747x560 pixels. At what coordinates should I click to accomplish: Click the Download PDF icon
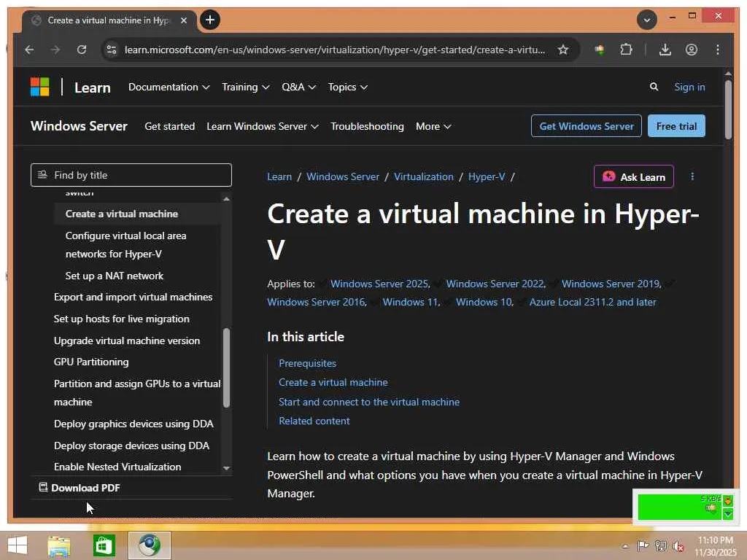(x=43, y=487)
